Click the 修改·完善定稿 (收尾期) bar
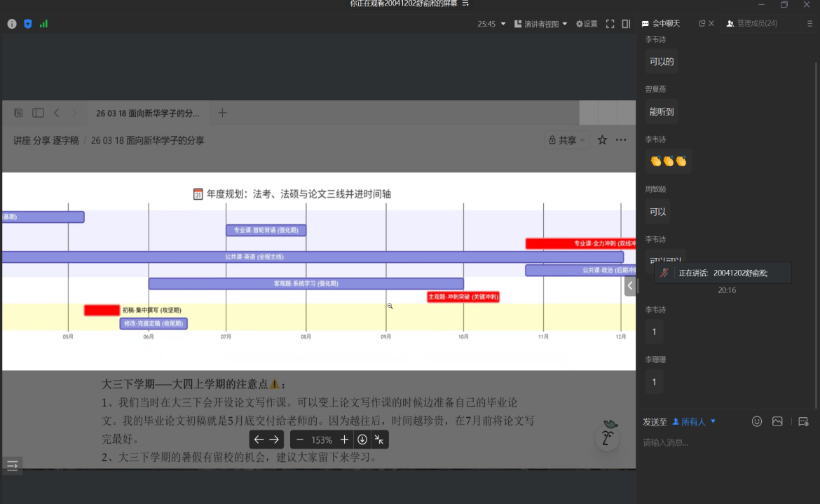 (153, 324)
